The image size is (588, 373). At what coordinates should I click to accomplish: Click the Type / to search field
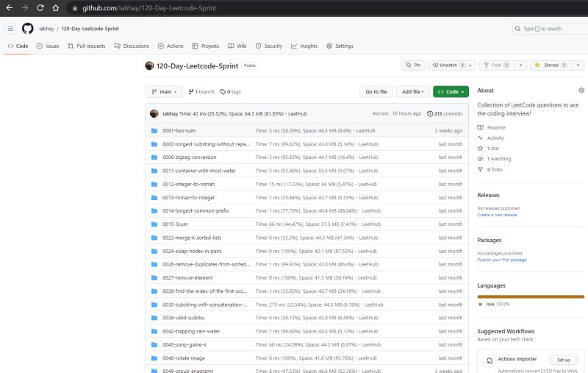point(550,29)
